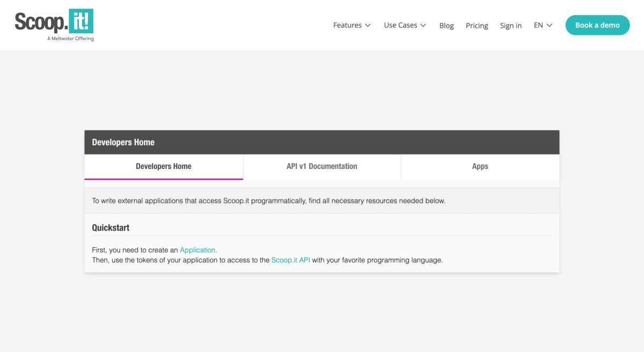Image resolution: width=644 pixels, height=362 pixels.
Task: Open the Apps tab
Action: click(480, 167)
